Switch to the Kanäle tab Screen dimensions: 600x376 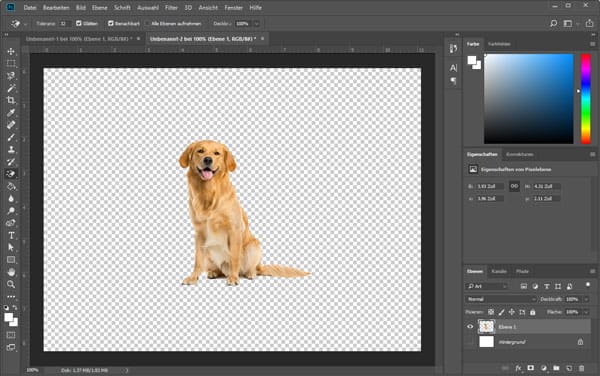tap(499, 271)
